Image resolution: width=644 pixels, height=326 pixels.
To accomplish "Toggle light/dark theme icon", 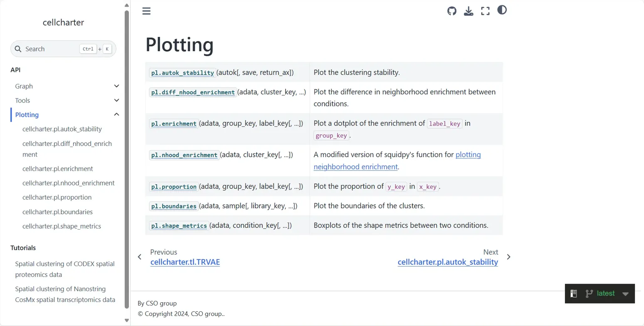I will coord(502,10).
